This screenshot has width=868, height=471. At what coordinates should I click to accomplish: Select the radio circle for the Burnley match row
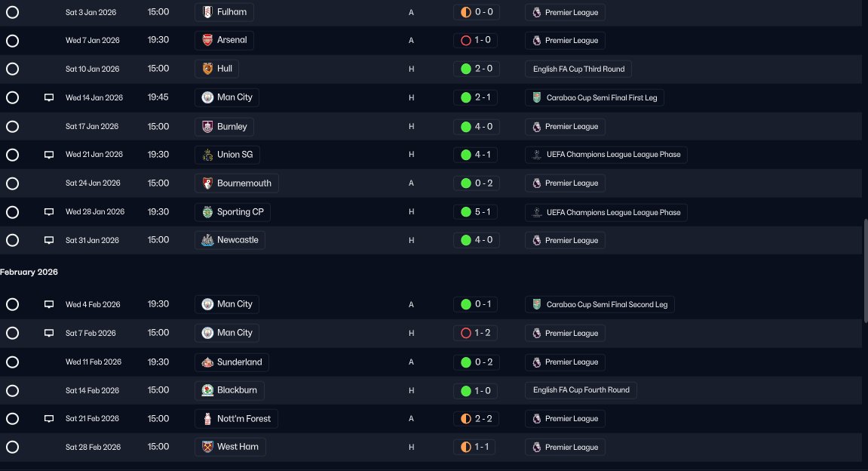tap(12, 126)
